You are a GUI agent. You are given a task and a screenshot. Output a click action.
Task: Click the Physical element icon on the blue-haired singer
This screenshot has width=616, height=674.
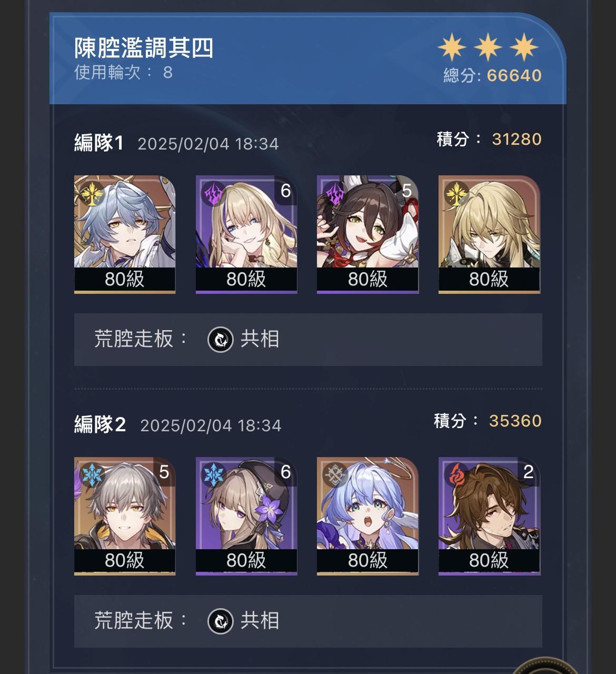(x=335, y=475)
